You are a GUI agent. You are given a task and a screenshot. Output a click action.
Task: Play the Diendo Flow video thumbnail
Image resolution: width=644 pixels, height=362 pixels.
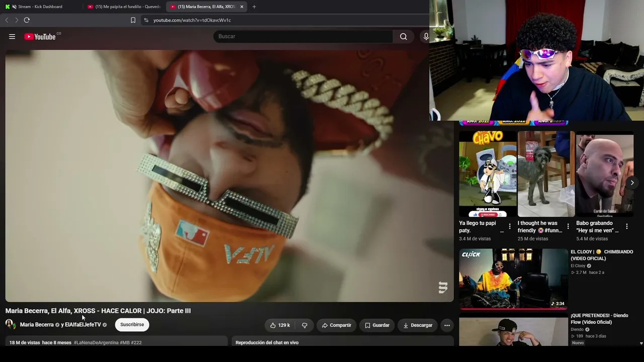(513, 331)
